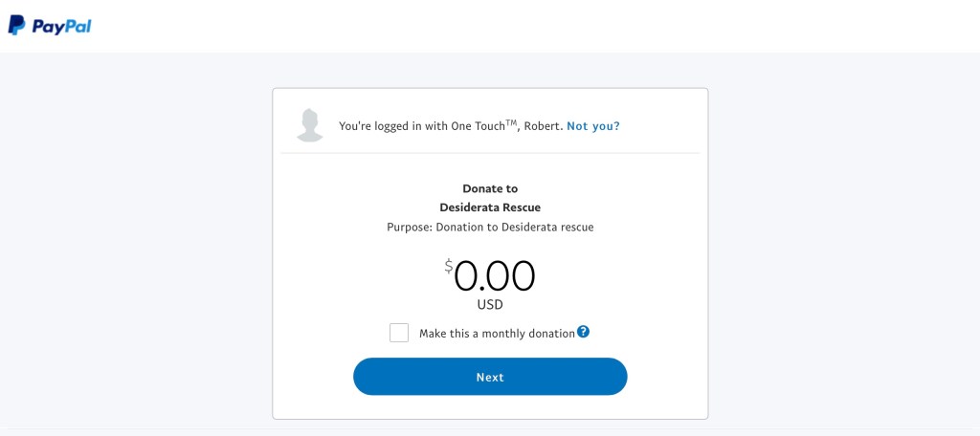Click the TM superscript after One Touch

pyautogui.click(x=511, y=122)
